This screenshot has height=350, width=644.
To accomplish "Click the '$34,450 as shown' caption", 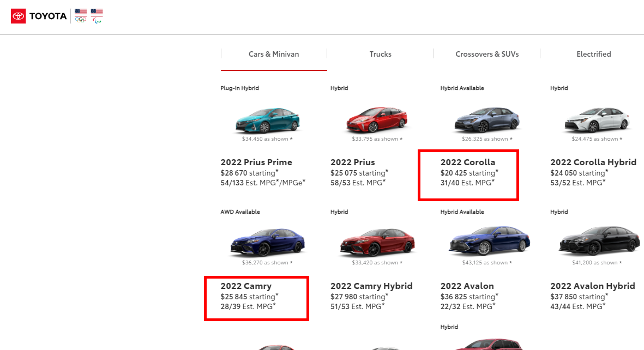I will click(x=267, y=139).
